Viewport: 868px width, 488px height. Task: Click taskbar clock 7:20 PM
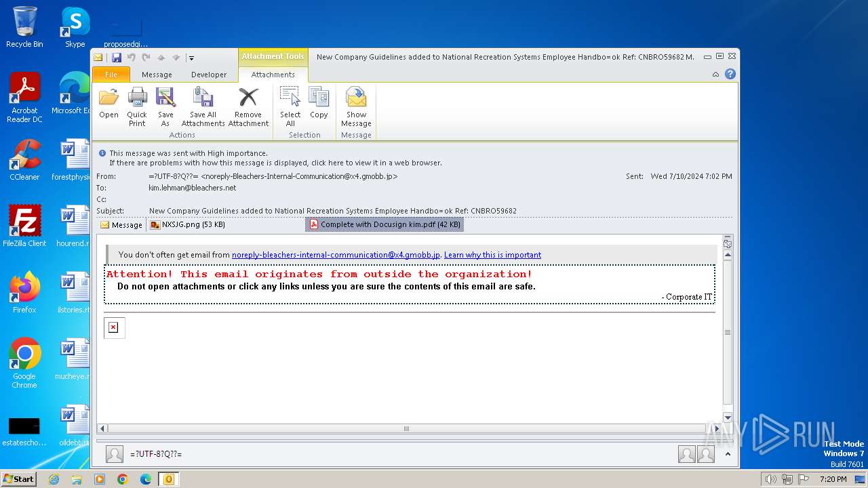click(x=833, y=479)
